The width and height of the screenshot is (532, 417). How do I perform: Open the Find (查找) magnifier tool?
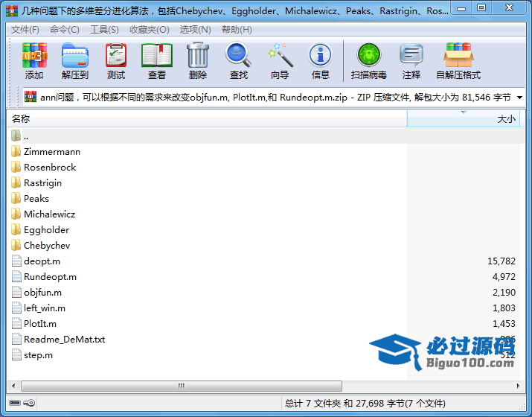click(x=239, y=55)
